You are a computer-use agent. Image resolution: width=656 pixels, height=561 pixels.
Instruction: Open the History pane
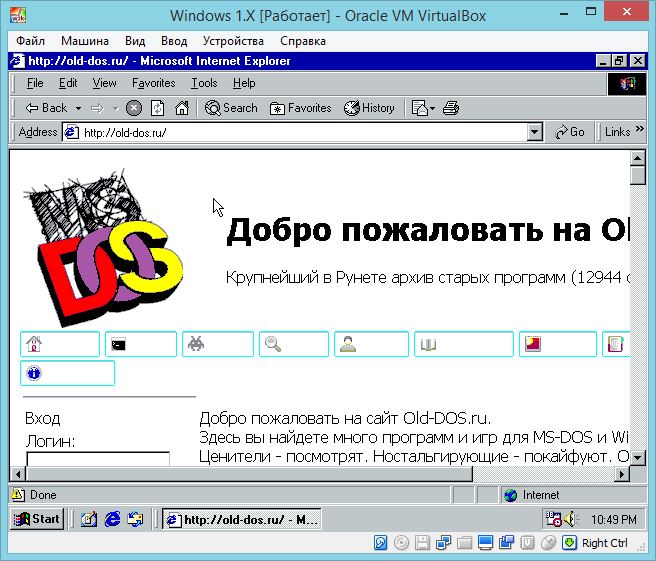click(369, 108)
